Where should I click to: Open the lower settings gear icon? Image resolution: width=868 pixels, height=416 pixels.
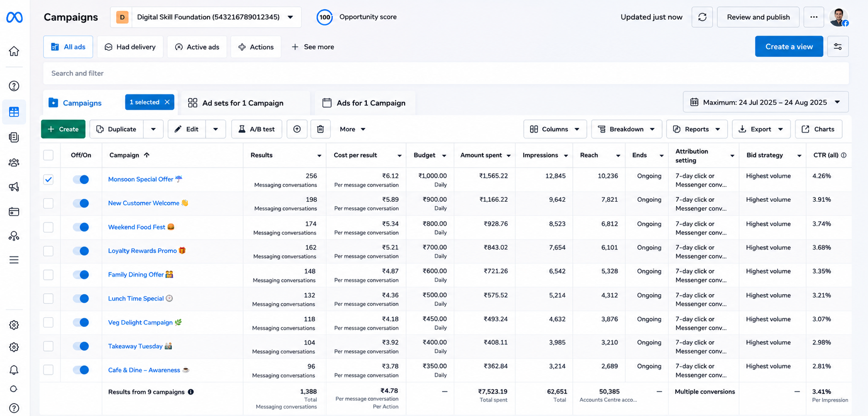coord(14,347)
